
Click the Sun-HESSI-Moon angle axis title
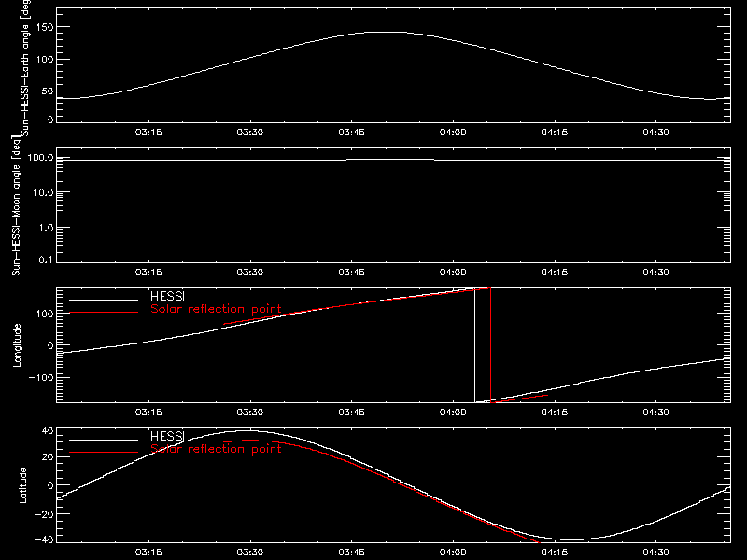click(16, 205)
